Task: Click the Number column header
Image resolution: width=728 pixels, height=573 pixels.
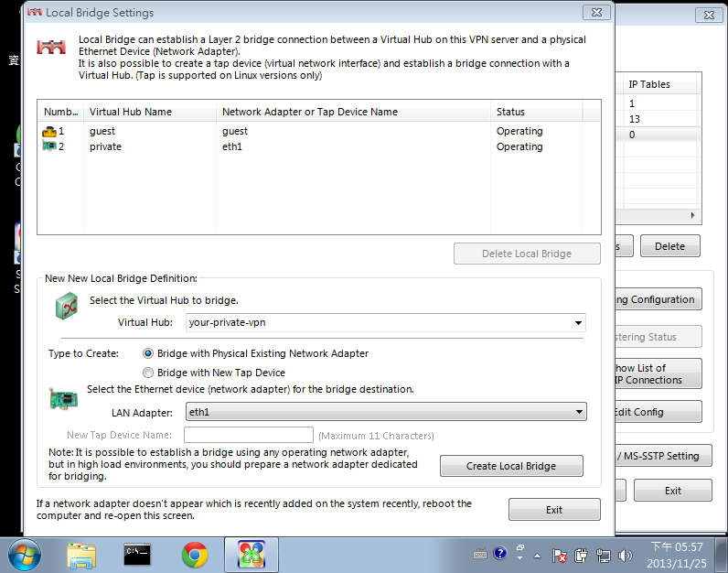Action: click(x=61, y=112)
